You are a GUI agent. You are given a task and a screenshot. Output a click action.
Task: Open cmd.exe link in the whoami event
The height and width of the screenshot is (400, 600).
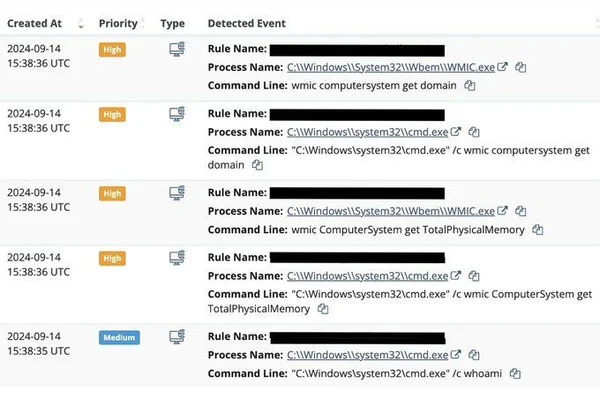point(367,355)
